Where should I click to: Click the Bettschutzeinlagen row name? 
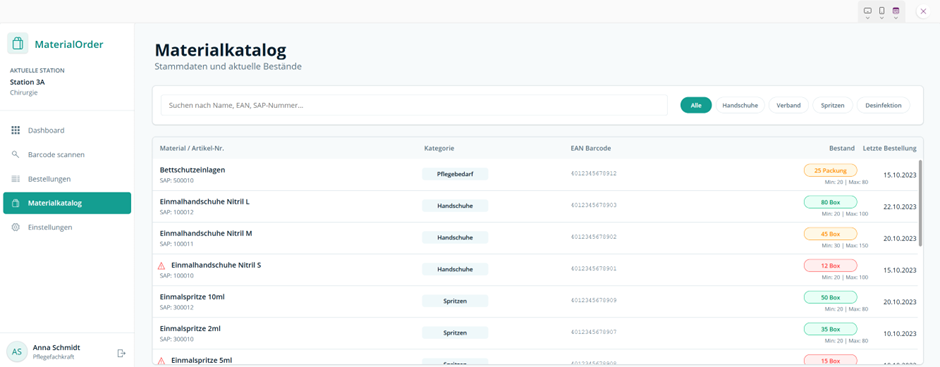pyautogui.click(x=192, y=170)
